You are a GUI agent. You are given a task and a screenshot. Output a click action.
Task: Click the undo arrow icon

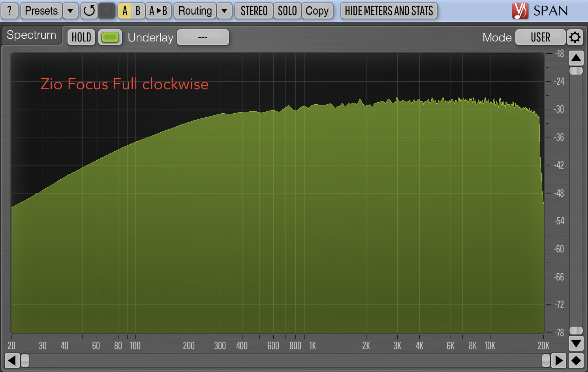89,11
